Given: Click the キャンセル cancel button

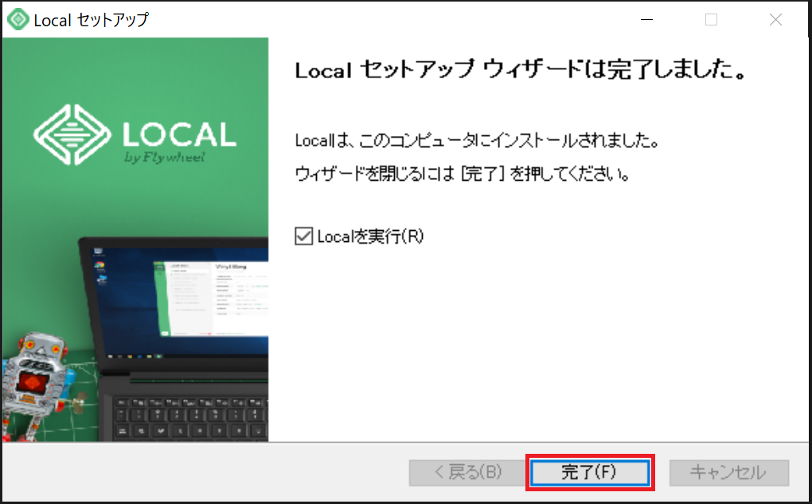Looking at the screenshot, I should (x=728, y=472).
